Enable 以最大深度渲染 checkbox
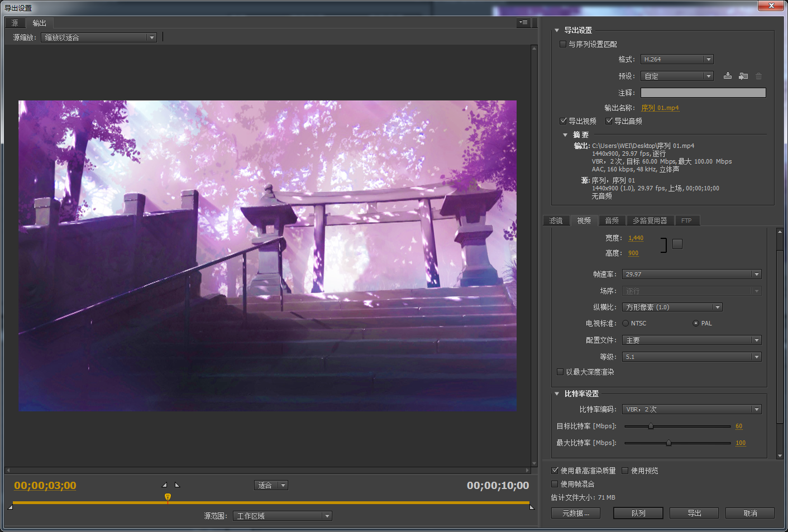 click(x=560, y=372)
